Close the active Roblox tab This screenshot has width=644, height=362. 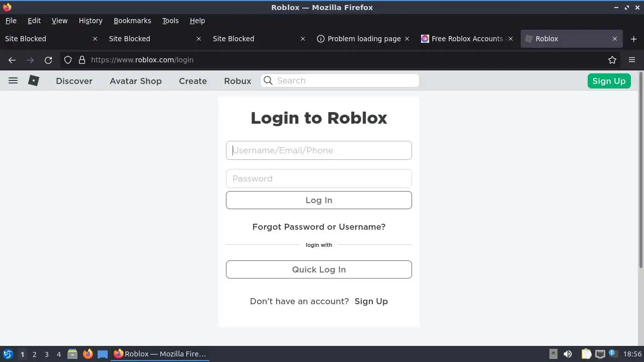tap(615, 39)
